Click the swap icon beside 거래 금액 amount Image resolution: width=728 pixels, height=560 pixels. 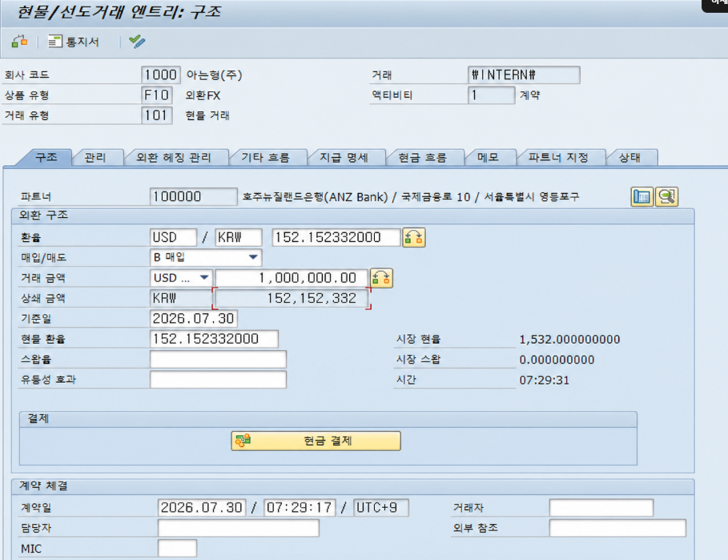click(x=381, y=278)
